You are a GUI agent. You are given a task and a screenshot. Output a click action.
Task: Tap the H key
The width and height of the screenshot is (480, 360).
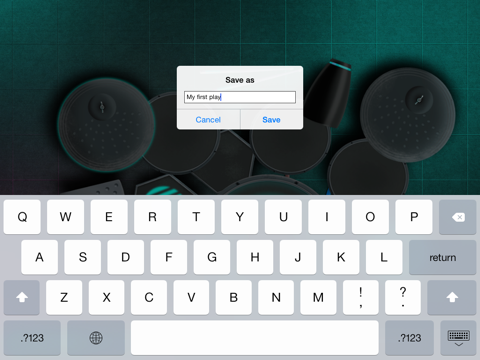[255, 257]
